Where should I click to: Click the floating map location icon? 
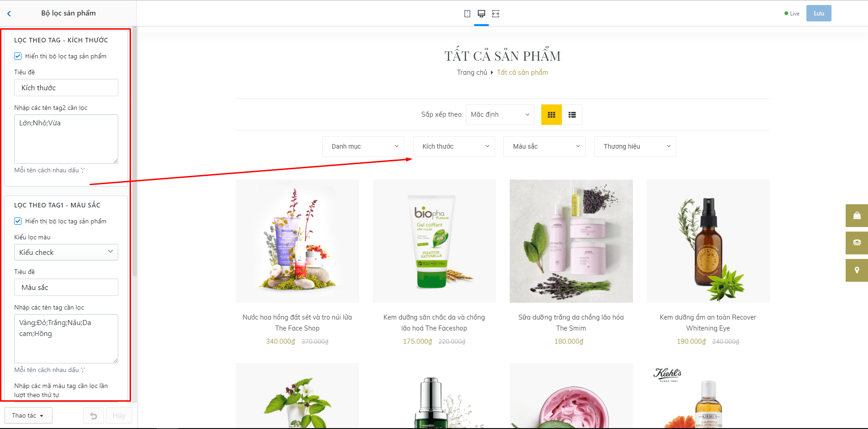tap(857, 270)
